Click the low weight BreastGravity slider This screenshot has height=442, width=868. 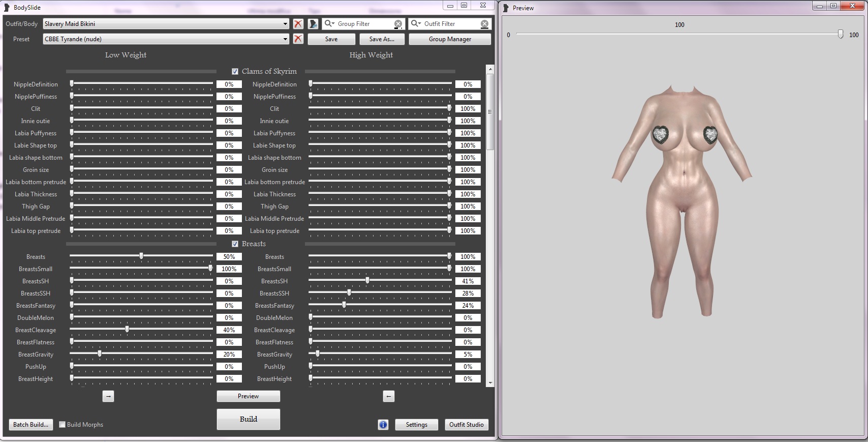pyautogui.click(x=141, y=353)
